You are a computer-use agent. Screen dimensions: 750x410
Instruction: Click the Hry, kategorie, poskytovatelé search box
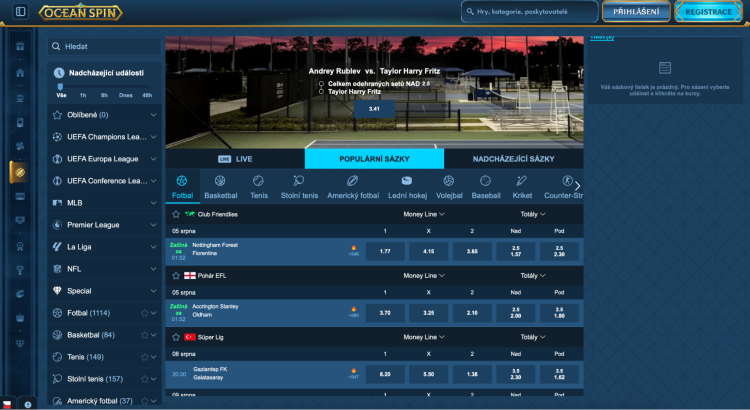[x=529, y=11]
